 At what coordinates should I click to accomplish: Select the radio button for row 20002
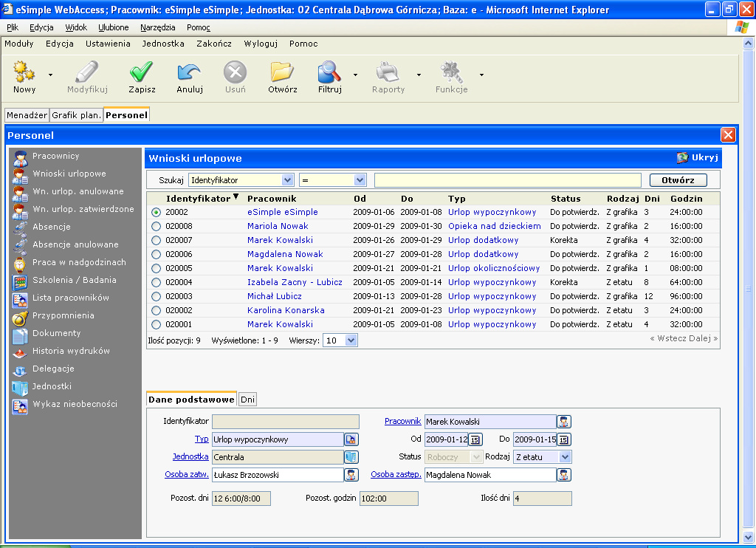coord(156,212)
